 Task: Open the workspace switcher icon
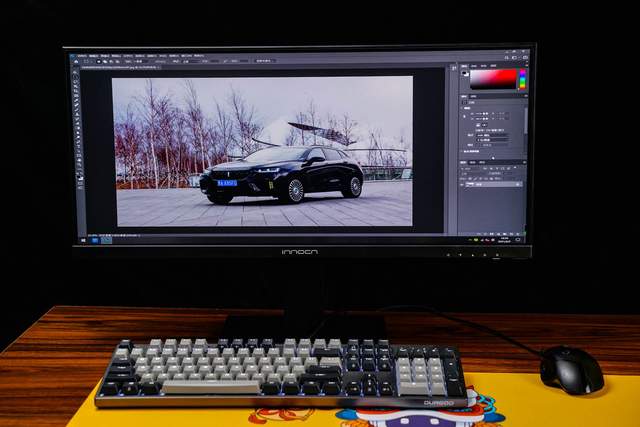[x=514, y=58]
